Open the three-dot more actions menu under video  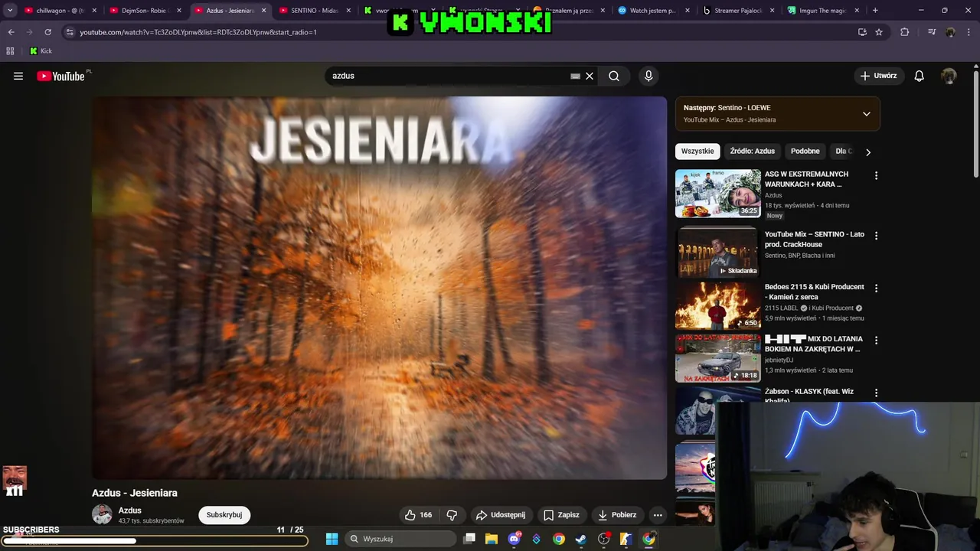(x=658, y=515)
